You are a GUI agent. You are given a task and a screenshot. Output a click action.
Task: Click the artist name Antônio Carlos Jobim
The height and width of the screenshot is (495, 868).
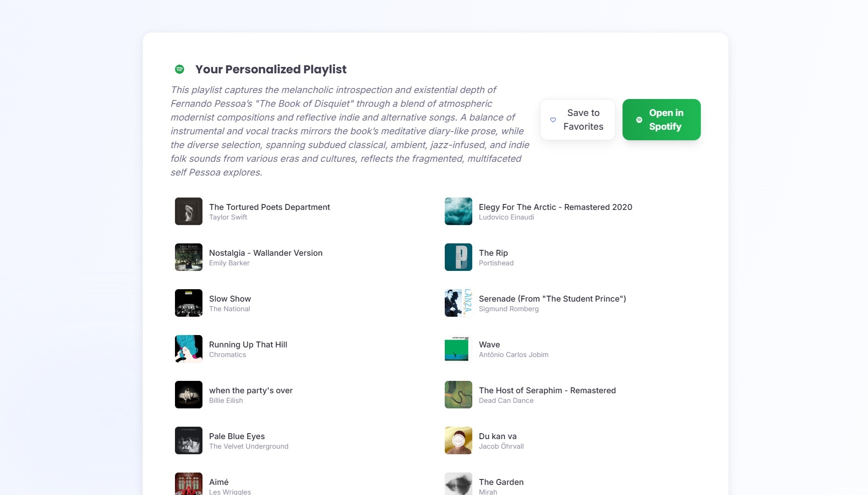(x=513, y=355)
